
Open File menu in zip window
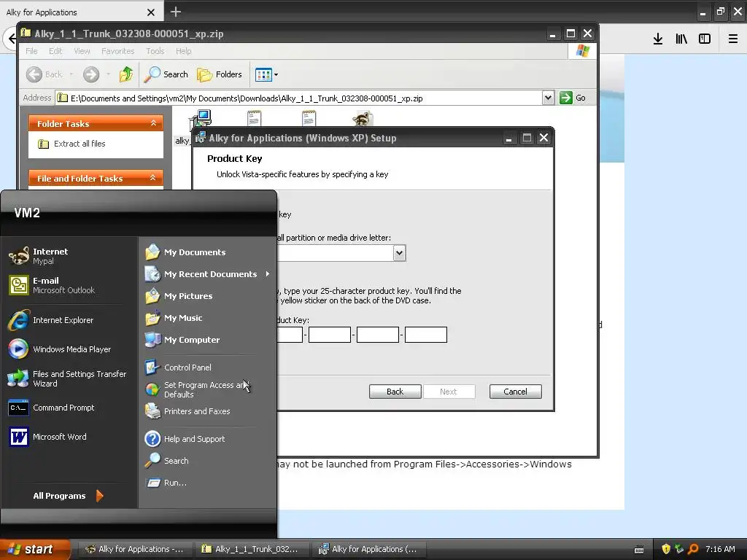point(31,51)
